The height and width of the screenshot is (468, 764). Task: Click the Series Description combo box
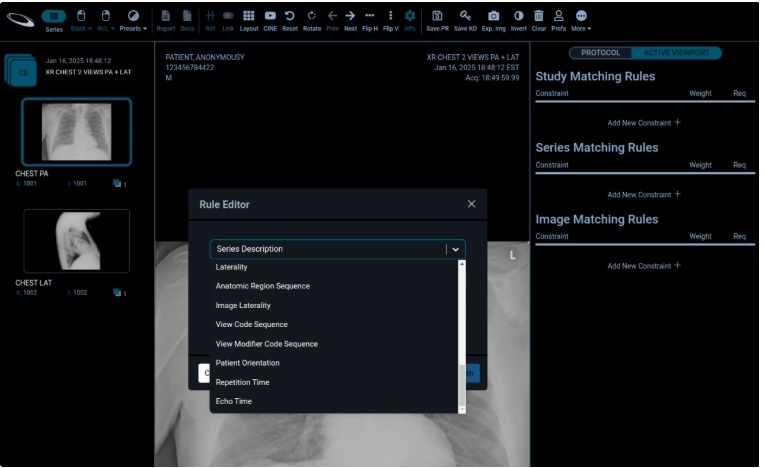point(337,249)
